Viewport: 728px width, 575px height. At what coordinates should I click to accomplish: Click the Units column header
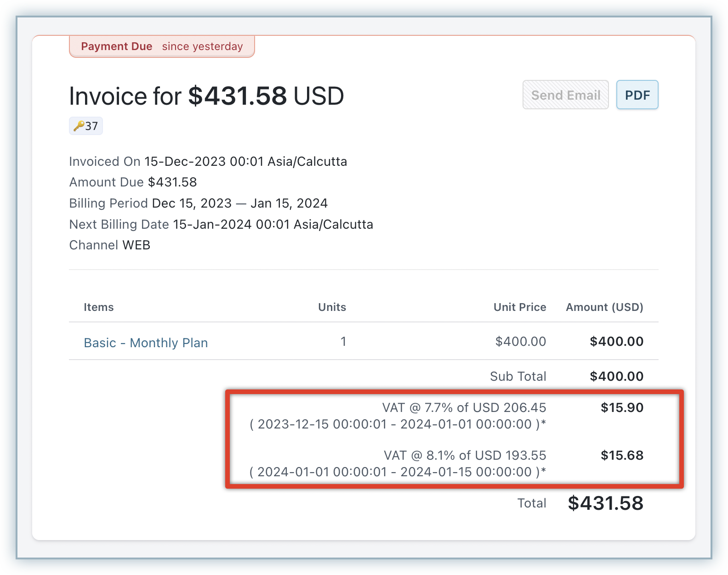tap(332, 307)
